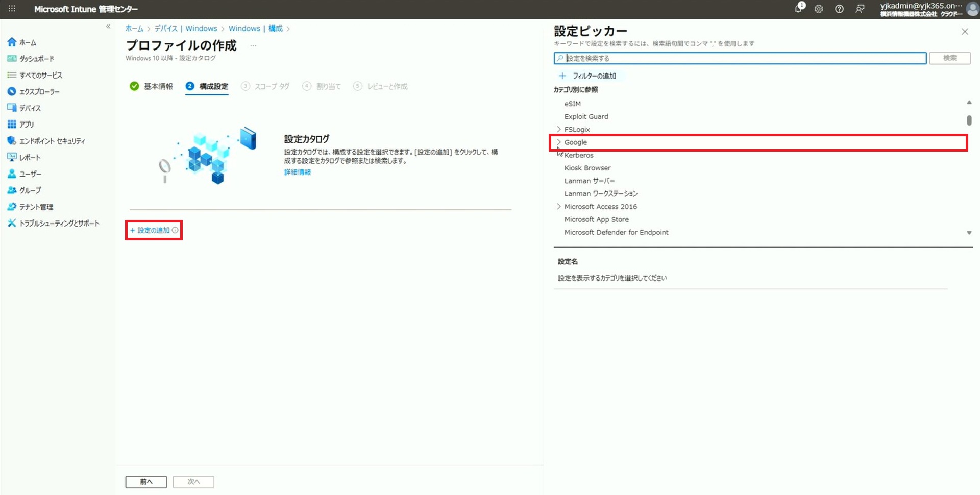Select the Kiosk Browser category

(x=587, y=168)
